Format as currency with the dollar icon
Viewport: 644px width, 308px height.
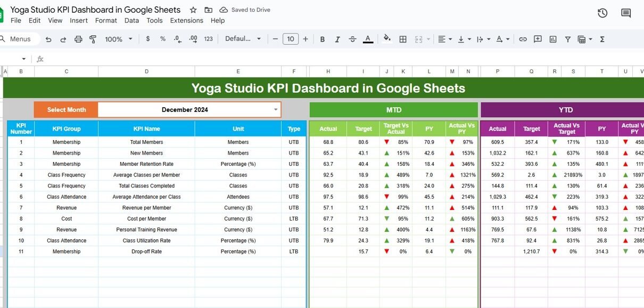click(147, 39)
